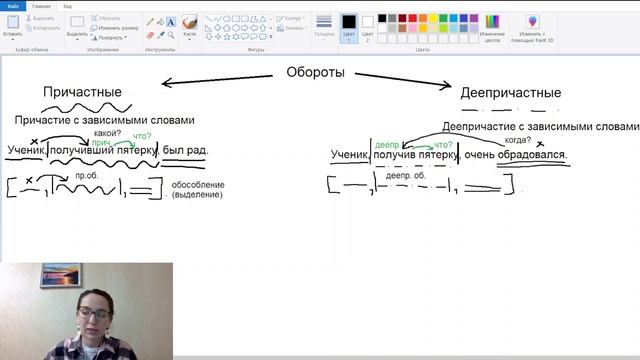Click the Paste (Вставить) clipboard icon

13,22
